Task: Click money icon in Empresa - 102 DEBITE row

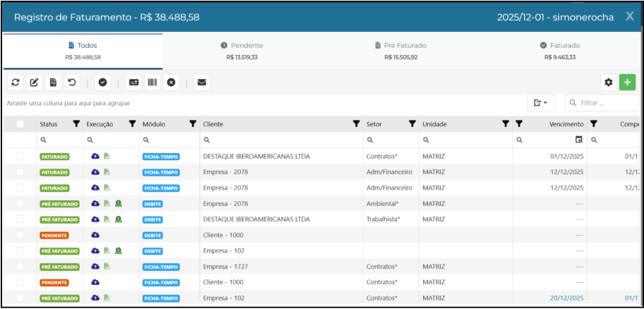Action: pos(119,250)
